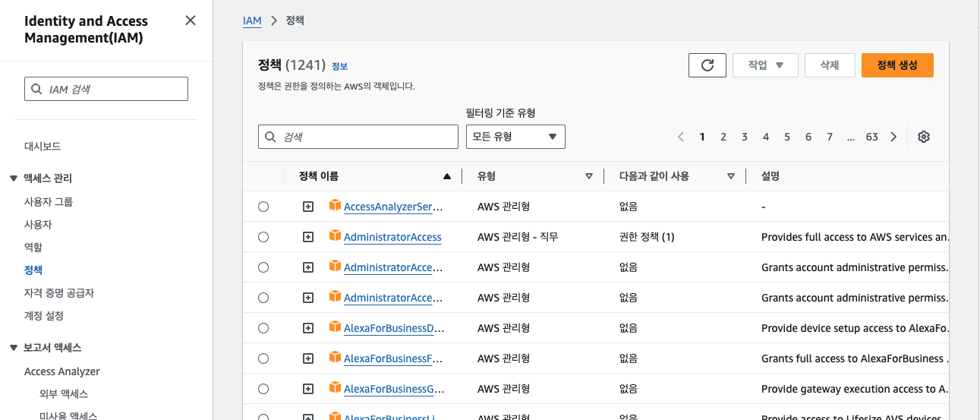Click the IAM breadcrumb link
The image size is (980, 420).
tap(252, 21)
